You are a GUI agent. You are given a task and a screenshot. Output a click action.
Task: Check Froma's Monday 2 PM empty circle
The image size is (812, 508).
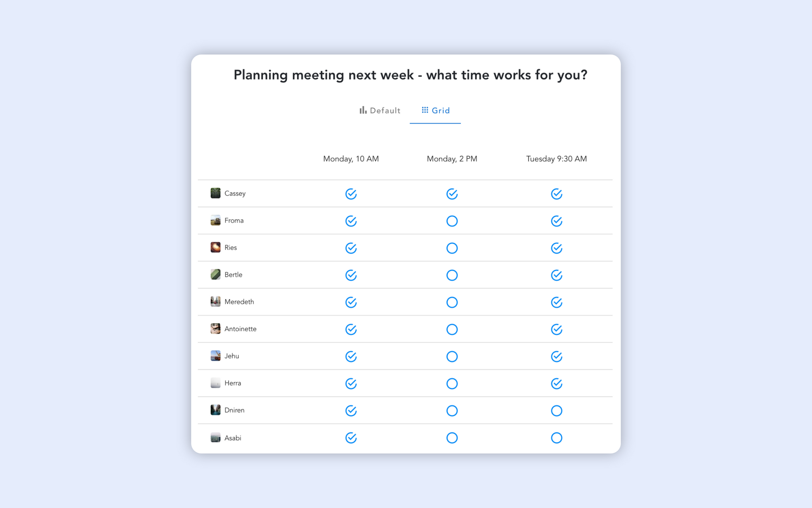pos(452,221)
